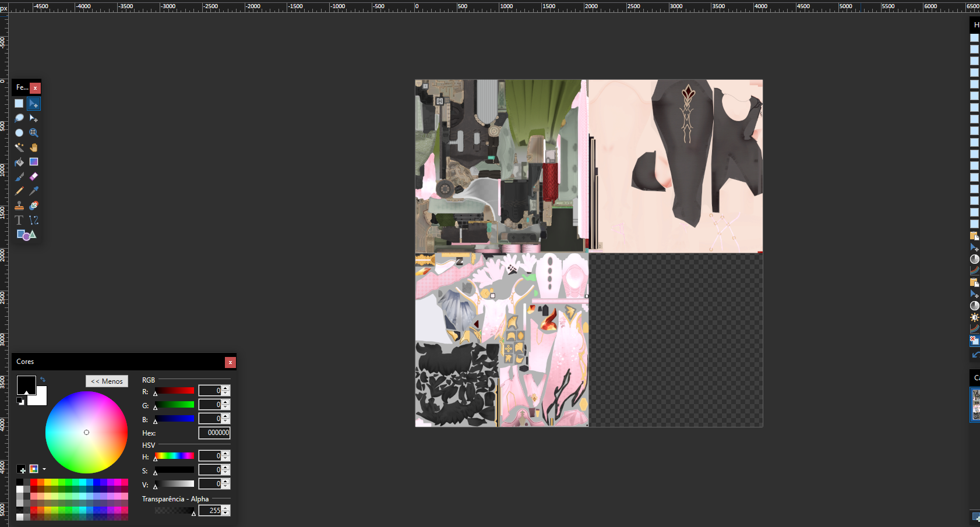Focus the Hex color input field
Viewport: 980px width, 527px height.
pos(214,433)
